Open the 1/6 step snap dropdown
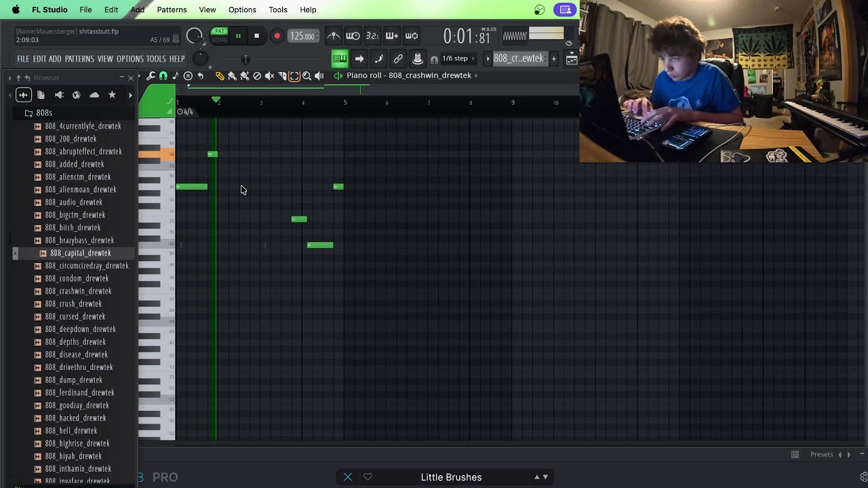 pyautogui.click(x=459, y=58)
